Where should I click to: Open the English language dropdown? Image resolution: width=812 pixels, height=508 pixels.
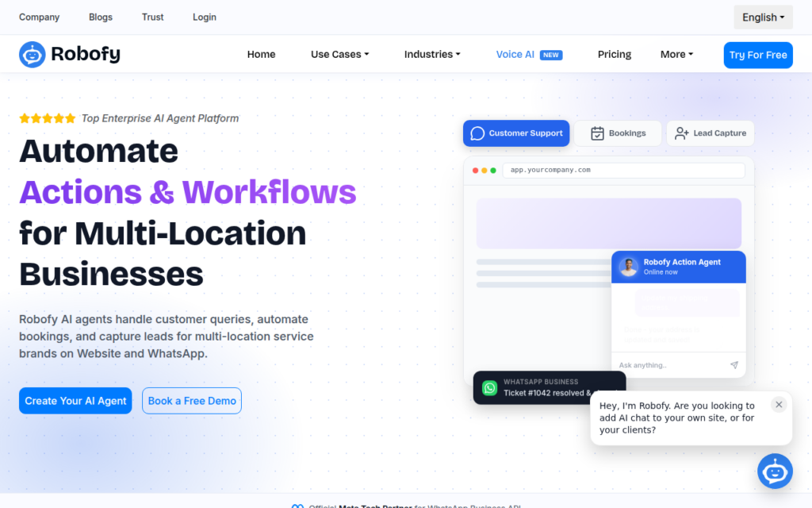(763, 17)
